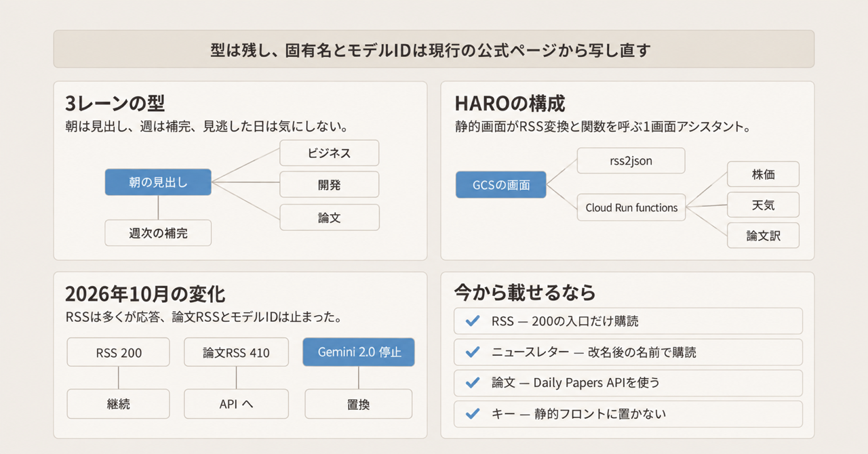Toggle checkmark for キー — 静的フロント row

click(x=473, y=413)
